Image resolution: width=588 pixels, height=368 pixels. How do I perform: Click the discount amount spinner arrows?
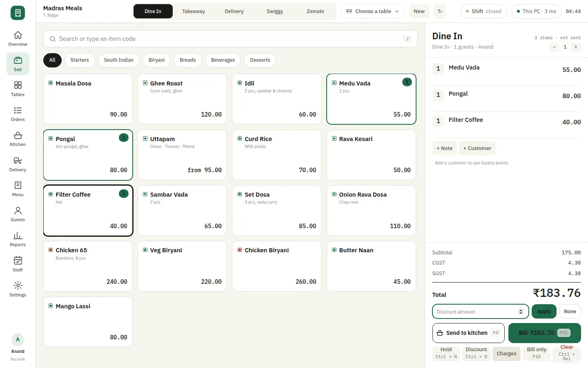[521, 312]
